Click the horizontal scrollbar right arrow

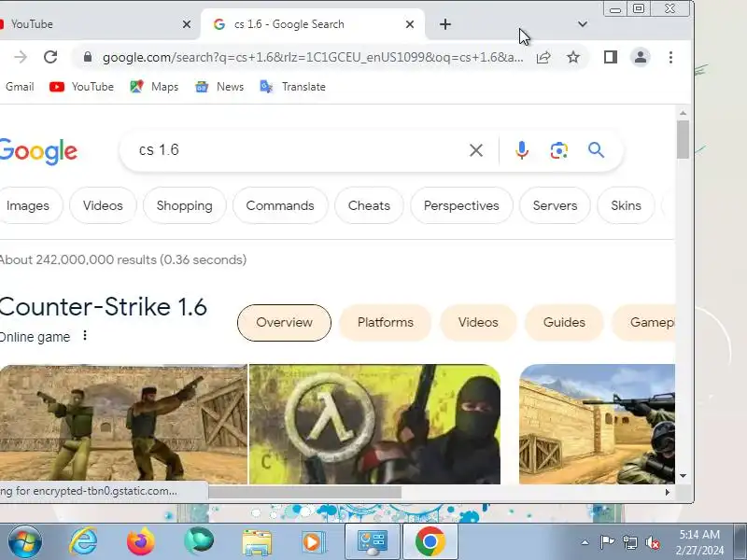coord(668,492)
